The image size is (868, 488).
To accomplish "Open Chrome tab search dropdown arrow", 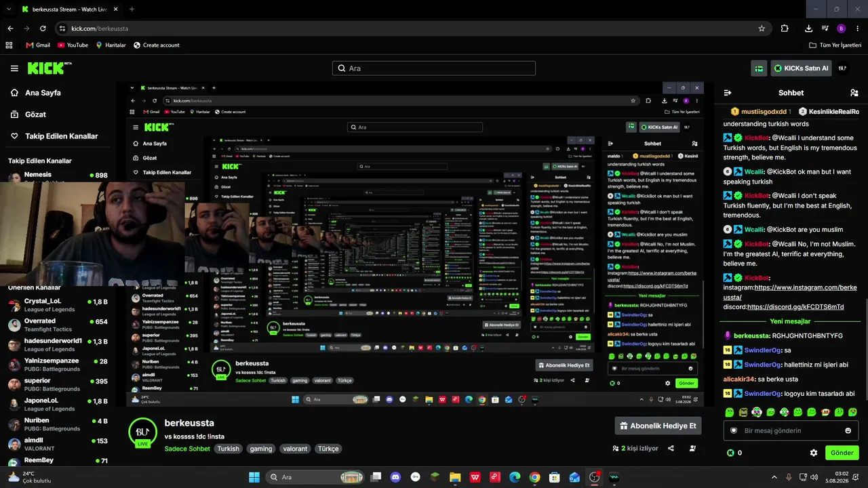I will coord(9,9).
